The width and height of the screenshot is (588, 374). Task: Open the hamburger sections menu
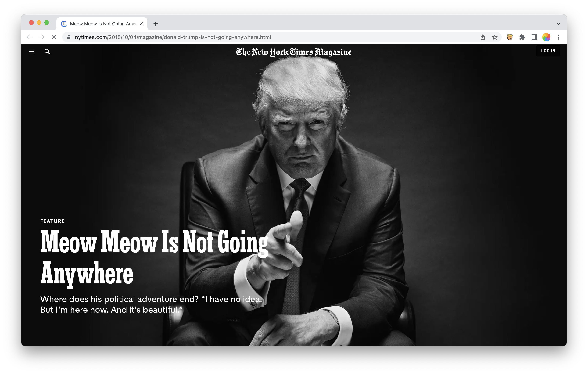(x=31, y=52)
